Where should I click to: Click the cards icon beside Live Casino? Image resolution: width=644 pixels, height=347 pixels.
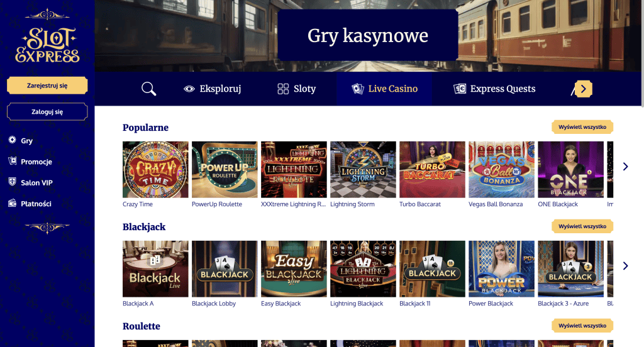click(358, 89)
